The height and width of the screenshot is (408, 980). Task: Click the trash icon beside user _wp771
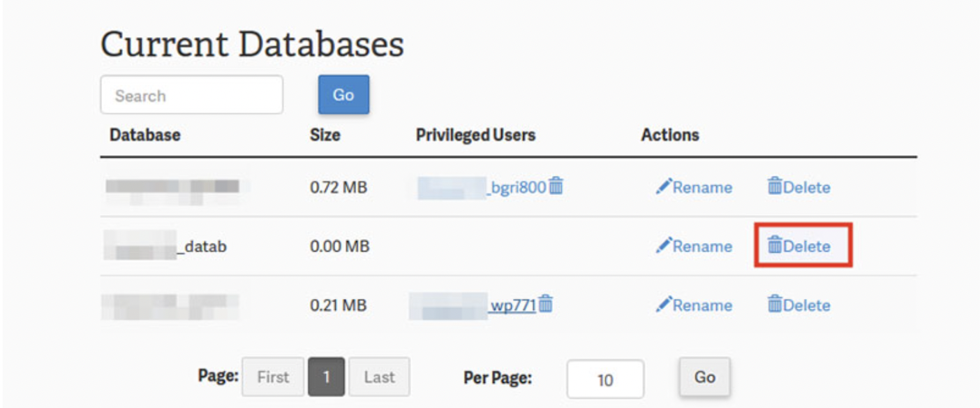point(546,305)
